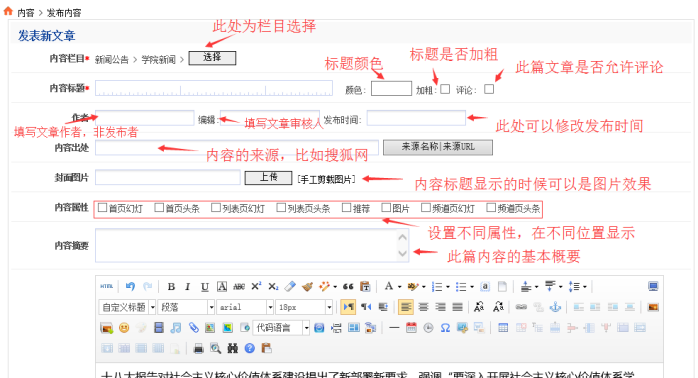Insert a blockquote with the quotes icon
Image resolution: width=698 pixels, height=378 pixels.
[x=348, y=287]
